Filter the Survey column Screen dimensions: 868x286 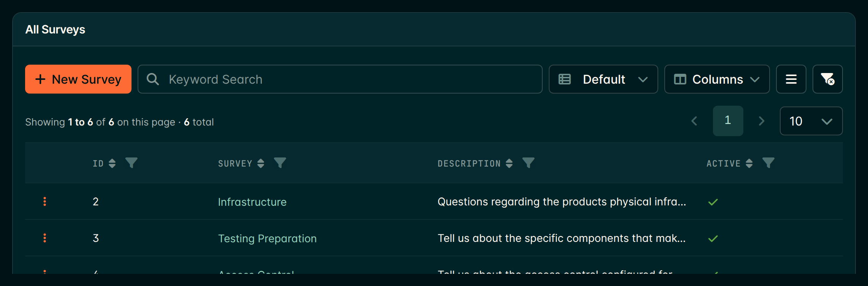point(280,163)
